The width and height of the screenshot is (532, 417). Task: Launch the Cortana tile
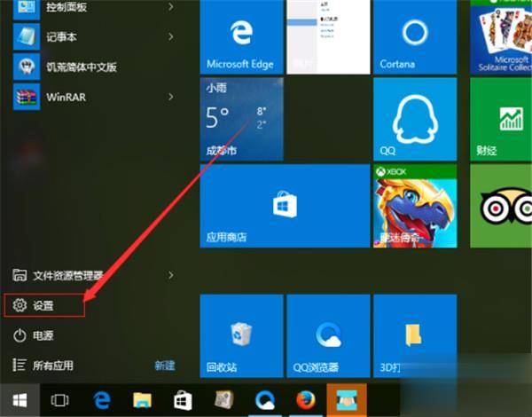click(415, 36)
